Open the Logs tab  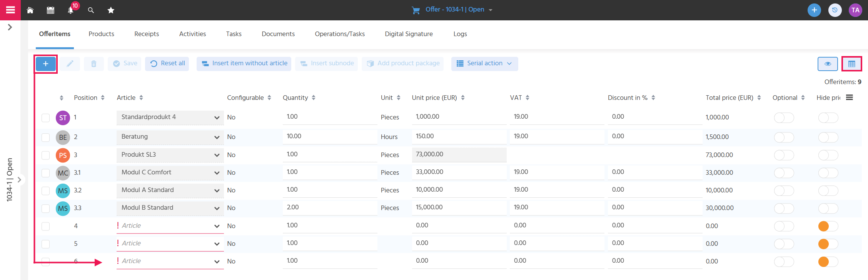pos(460,34)
